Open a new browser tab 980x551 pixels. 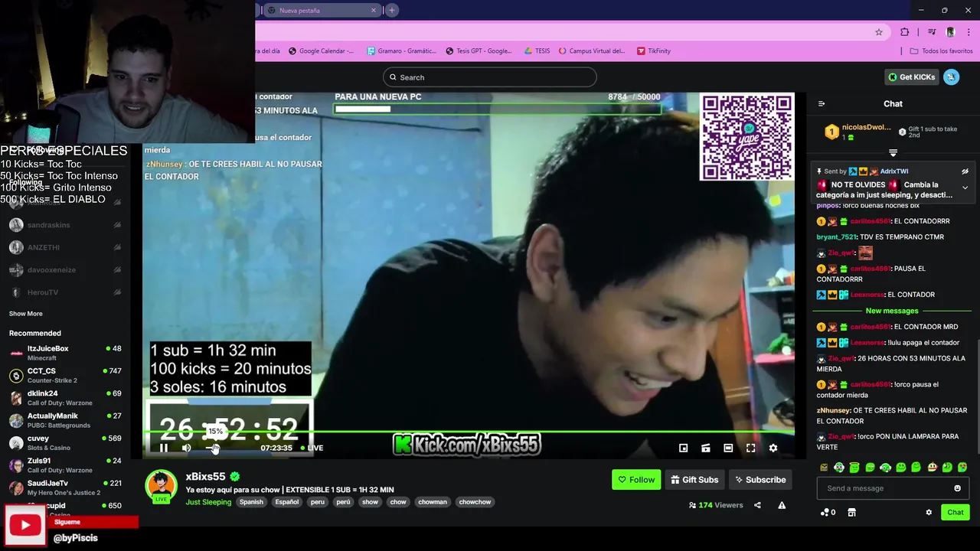392,11
